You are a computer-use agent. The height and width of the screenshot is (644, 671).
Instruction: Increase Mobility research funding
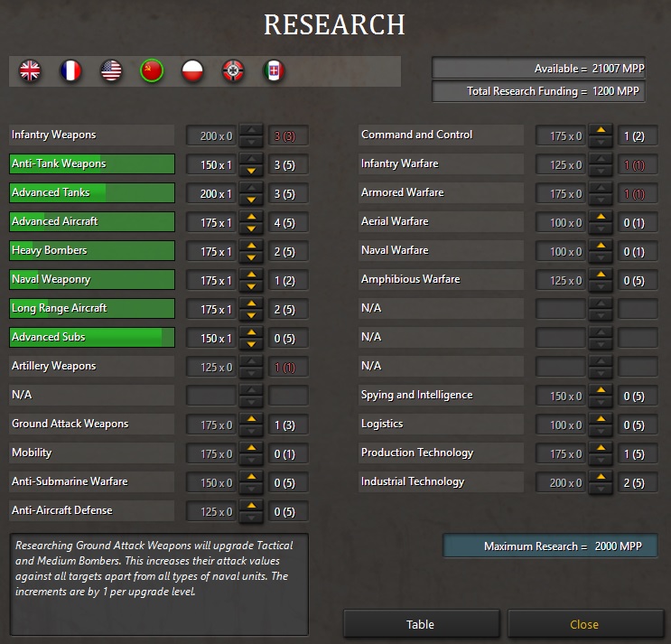tap(252, 448)
